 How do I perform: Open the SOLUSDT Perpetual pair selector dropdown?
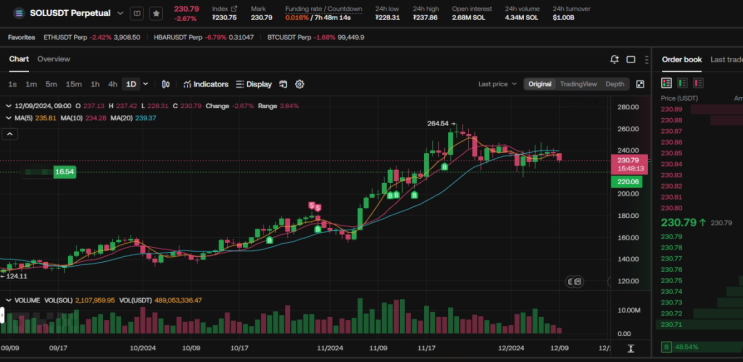click(120, 13)
